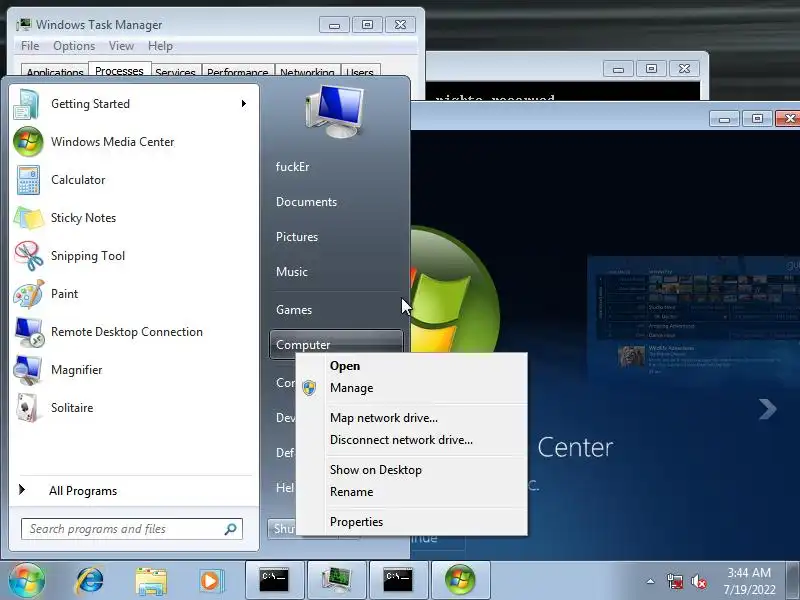
Task: Click the shield icon next to Manage
Action: tap(309, 388)
